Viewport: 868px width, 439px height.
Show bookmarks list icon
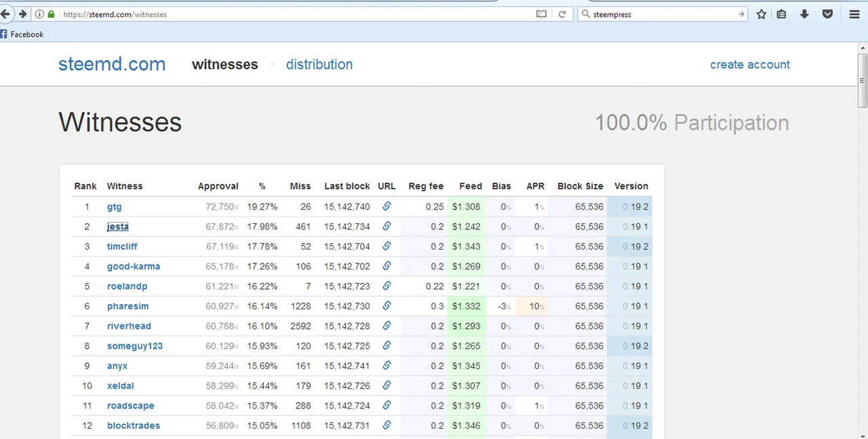click(x=782, y=14)
